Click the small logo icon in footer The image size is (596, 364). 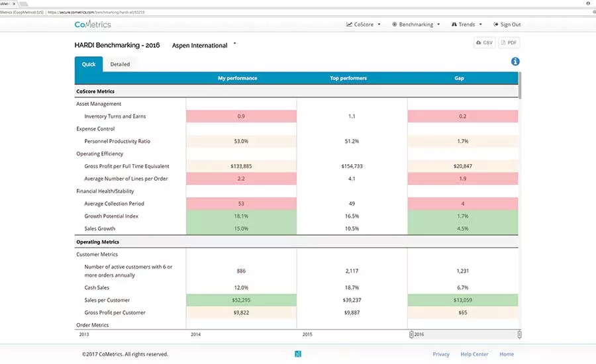[x=298, y=353]
